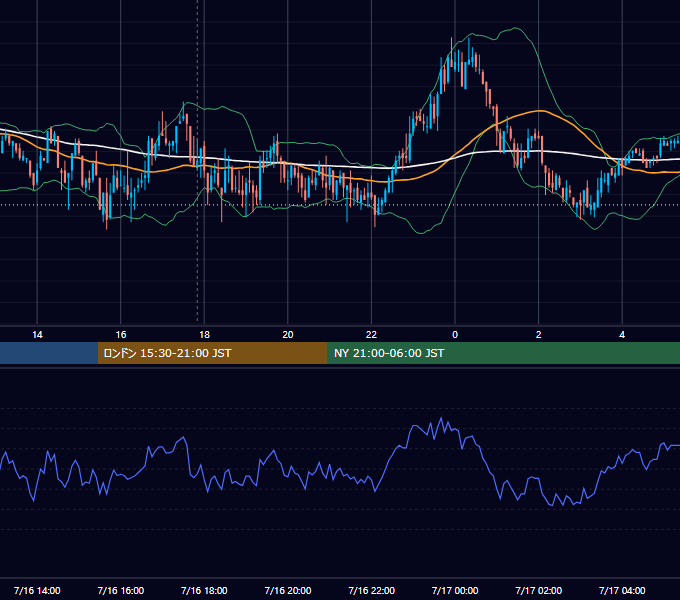680x600 pixels.
Task: Click the hour label 0 on price chart axis
Action: click(x=455, y=335)
